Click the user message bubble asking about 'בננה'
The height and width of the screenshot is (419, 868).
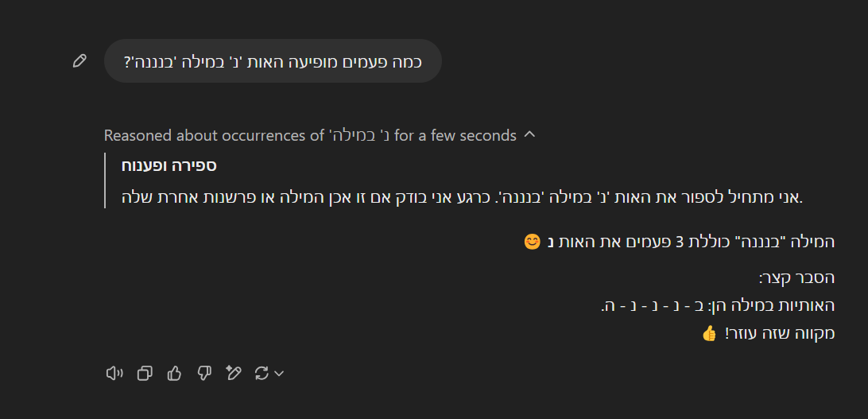[x=273, y=61]
